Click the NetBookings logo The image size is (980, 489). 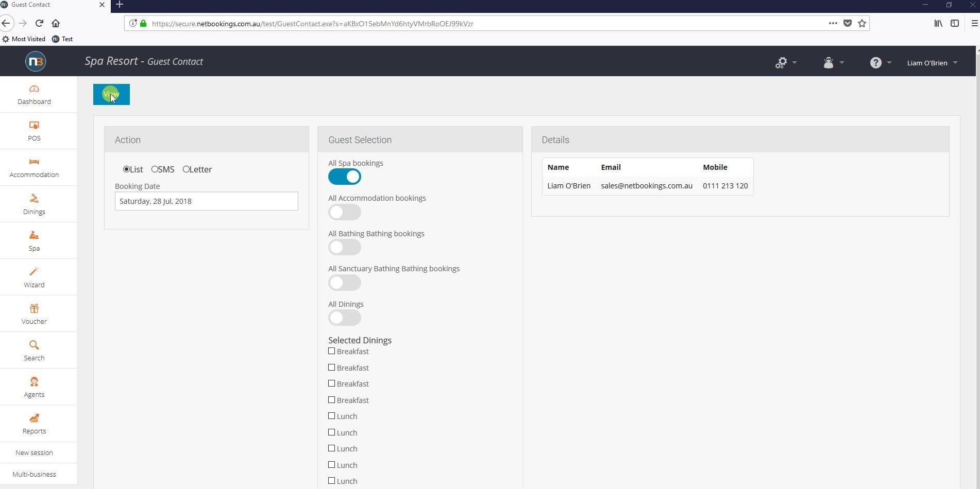pyautogui.click(x=36, y=62)
